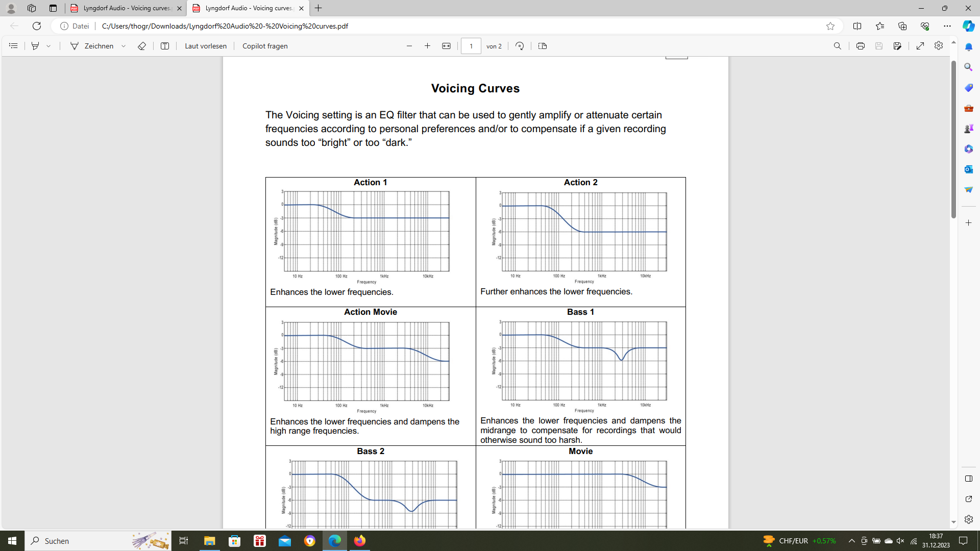Close the second Lyngdorf tab
The image size is (980, 551).
(x=302, y=8)
